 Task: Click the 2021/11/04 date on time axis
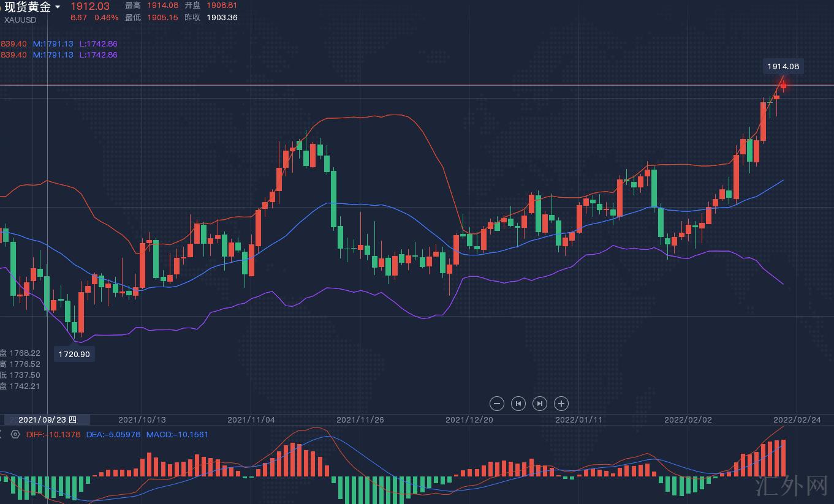point(251,419)
